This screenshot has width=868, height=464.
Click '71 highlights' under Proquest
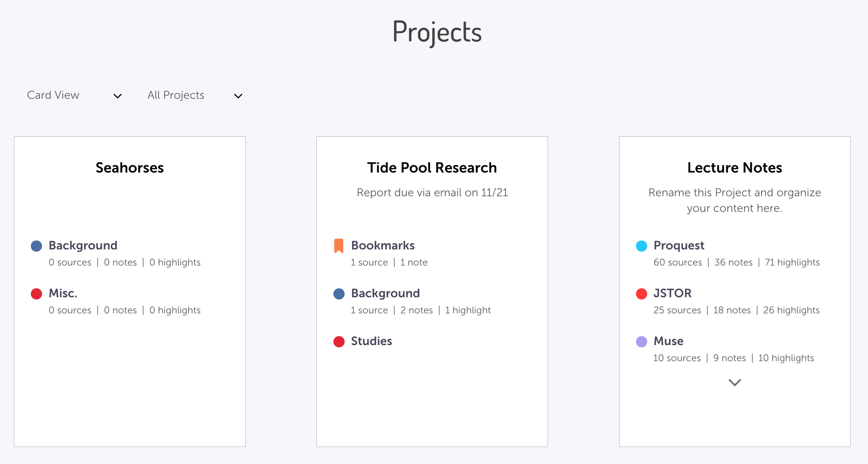[792, 262]
